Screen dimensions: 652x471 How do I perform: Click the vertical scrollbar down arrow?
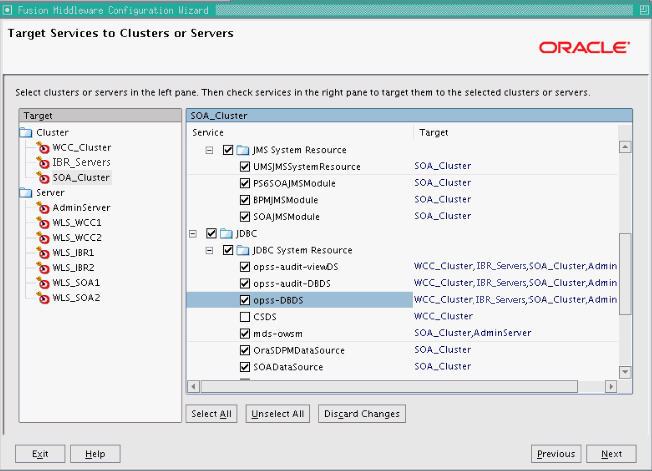(625, 372)
